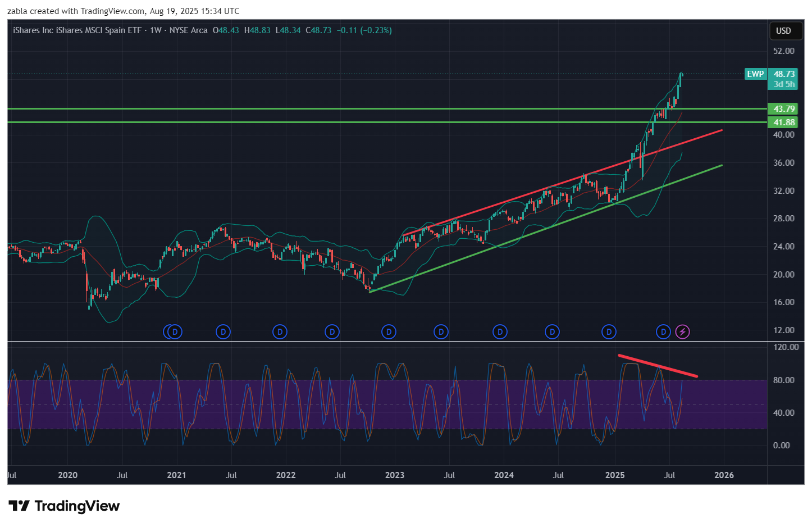Click the 2026 label on the time axis
The width and height of the screenshot is (812, 527).
(x=724, y=475)
